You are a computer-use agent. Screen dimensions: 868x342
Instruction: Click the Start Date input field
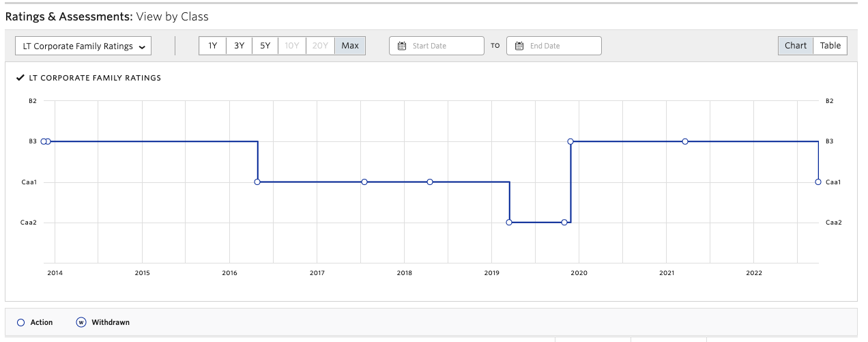point(444,46)
